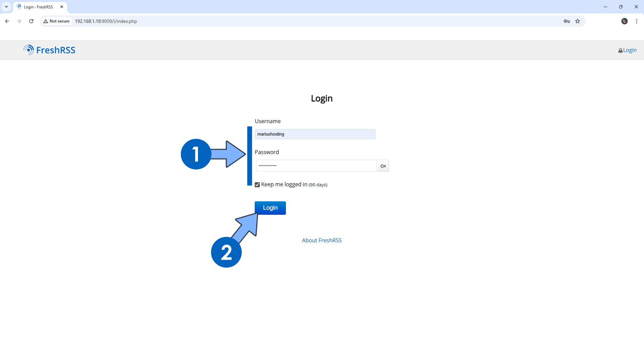644x344 pixels.
Task: Open the Login link in the top-right header
Action: [627, 50]
